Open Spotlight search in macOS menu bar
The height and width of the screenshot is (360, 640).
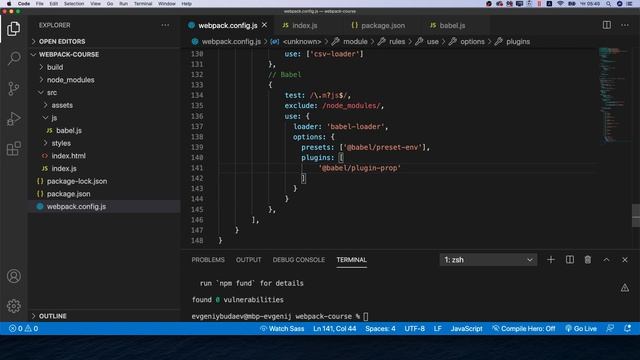(x=608, y=4)
